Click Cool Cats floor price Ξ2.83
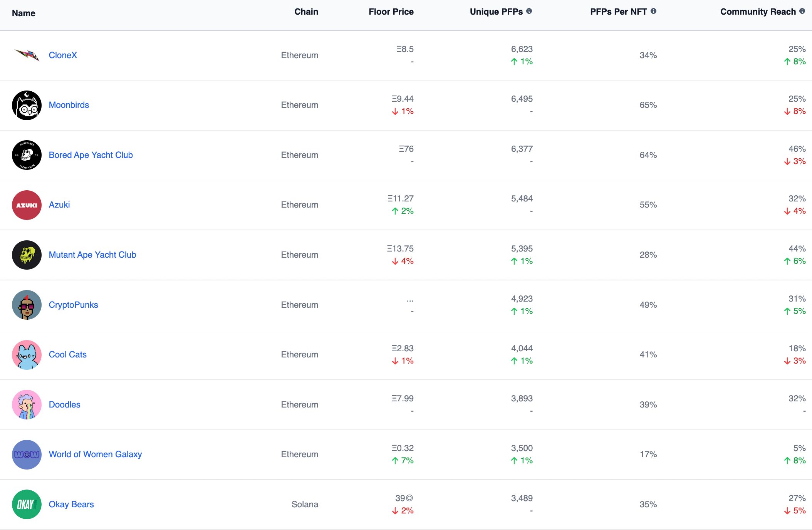 pos(403,348)
